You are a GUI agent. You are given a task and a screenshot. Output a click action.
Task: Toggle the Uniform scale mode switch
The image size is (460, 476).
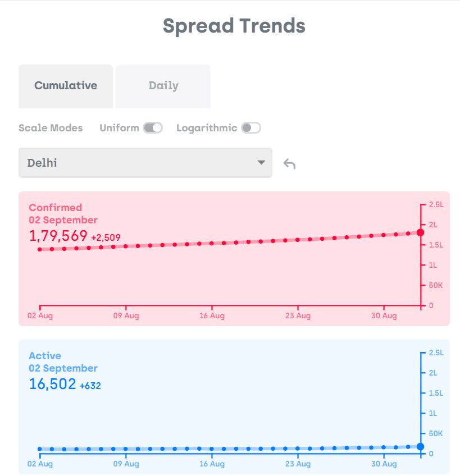tap(152, 128)
